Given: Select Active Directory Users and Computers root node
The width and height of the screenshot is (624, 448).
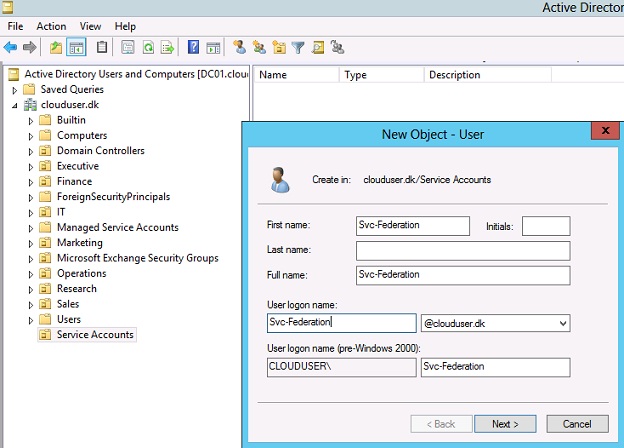Looking at the screenshot, I should [x=136, y=74].
